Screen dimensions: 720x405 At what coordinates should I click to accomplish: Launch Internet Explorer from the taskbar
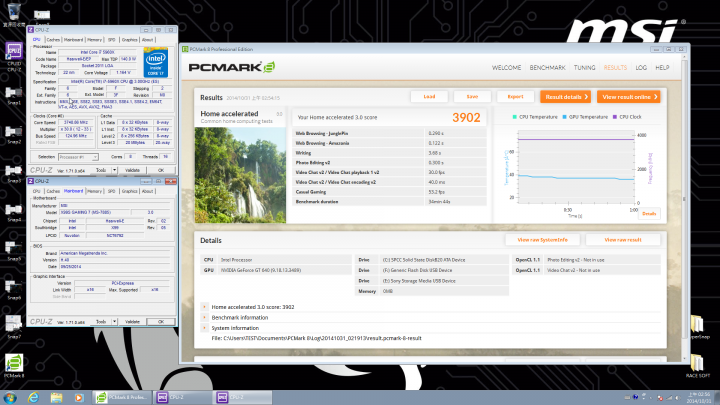click(34, 397)
